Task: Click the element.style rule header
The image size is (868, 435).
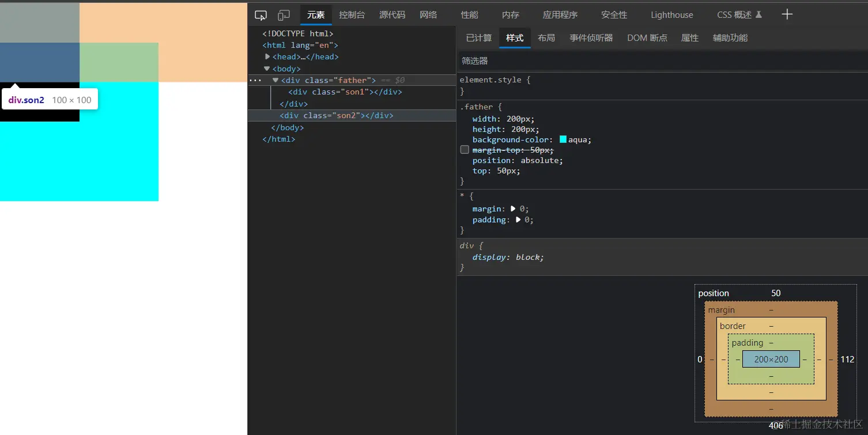Action: 495,80
